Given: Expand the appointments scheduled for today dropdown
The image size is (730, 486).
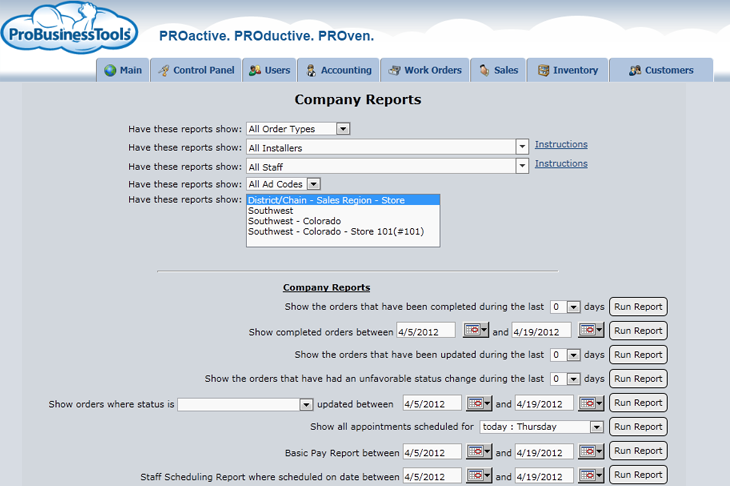Looking at the screenshot, I should [596, 427].
